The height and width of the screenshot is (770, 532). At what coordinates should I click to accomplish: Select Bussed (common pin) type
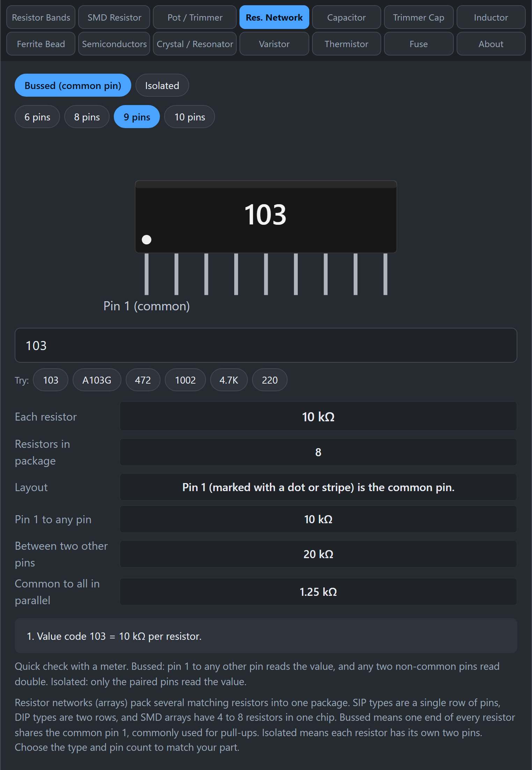pos(73,85)
